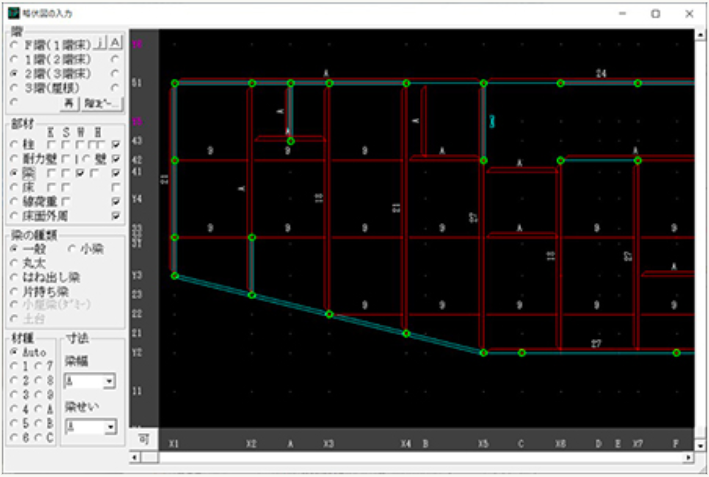709x477 pixels.
Task: Click the green node at top-left grid corner
Action: pyautogui.click(x=174, y=83)
